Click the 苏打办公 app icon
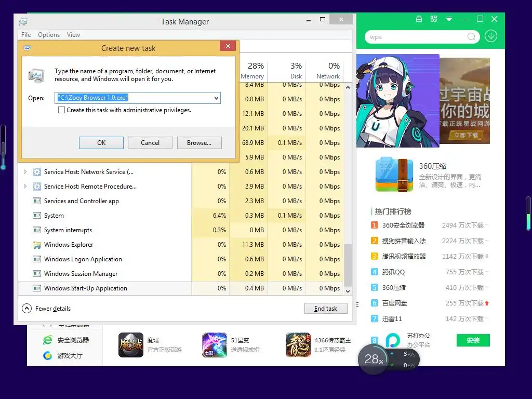 point(393,340)
